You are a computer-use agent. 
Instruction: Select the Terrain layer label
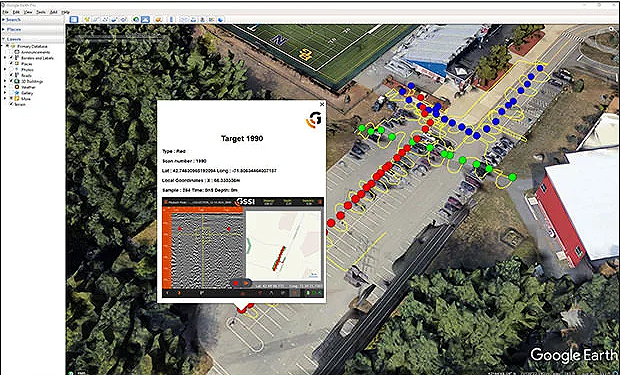(x=20, y=104)
